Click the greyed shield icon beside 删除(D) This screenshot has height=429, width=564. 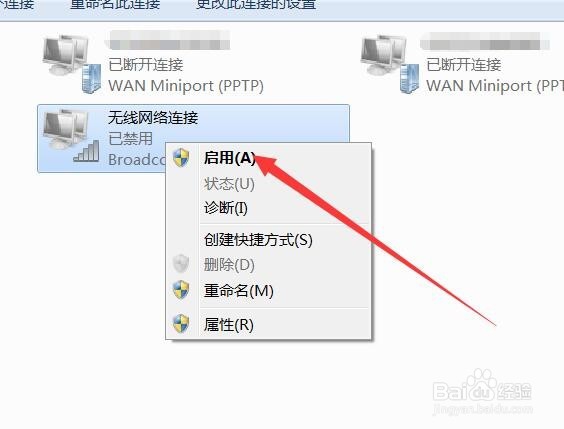181,264
